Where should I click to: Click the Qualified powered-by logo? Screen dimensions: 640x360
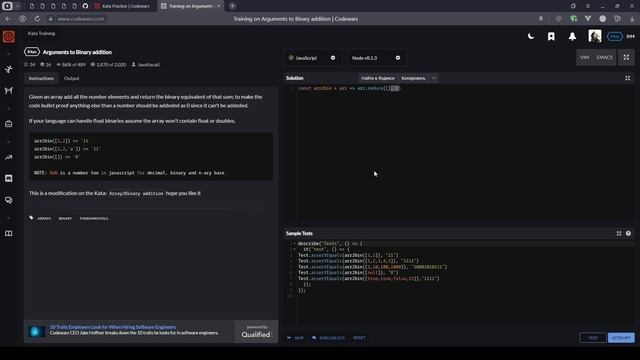click(256, 332)
